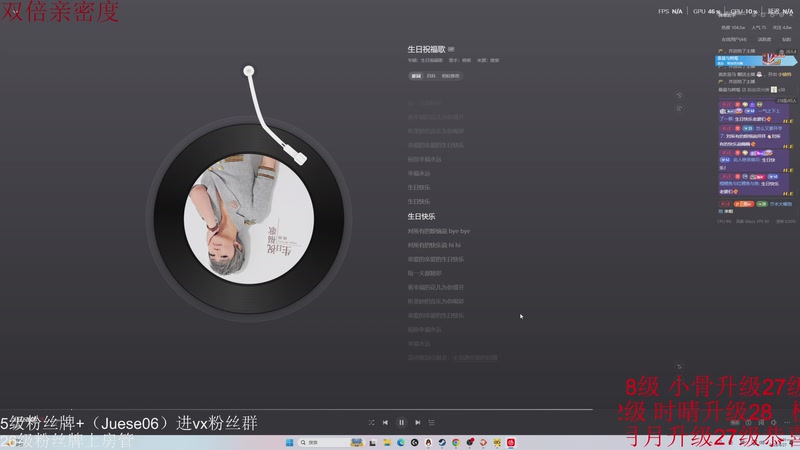This screenshot has width=800, height=450.
Task: Click the source link 搜索
Action: click(494, 60)
